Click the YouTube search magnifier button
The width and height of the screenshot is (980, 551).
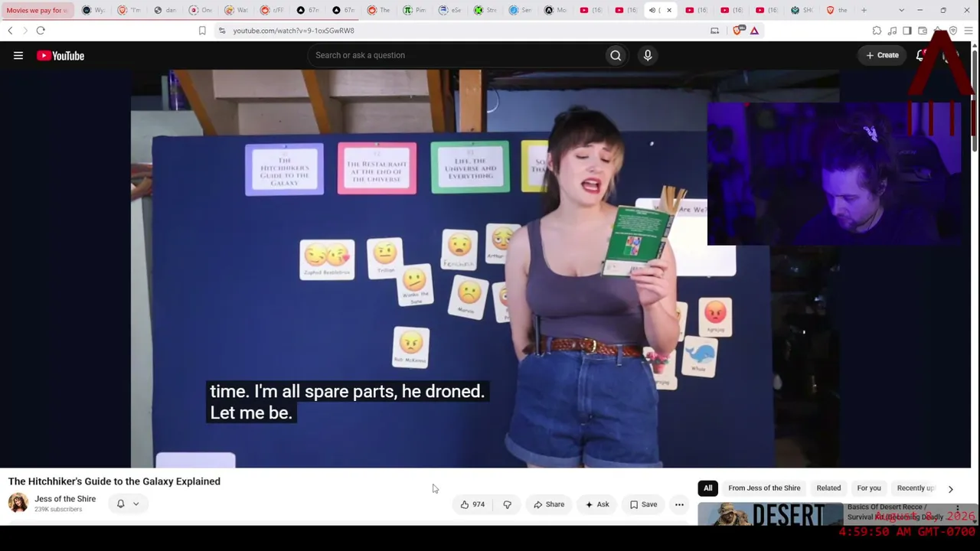pos(616,55)
